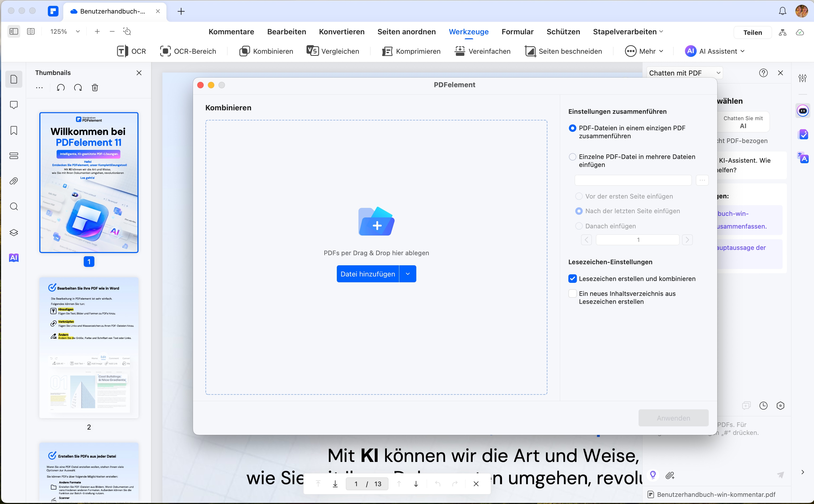Open thumbnails more options ellipsis
The height and width of the screenshot is (504, 814).
pyautogui.click(x=39, y=88)
